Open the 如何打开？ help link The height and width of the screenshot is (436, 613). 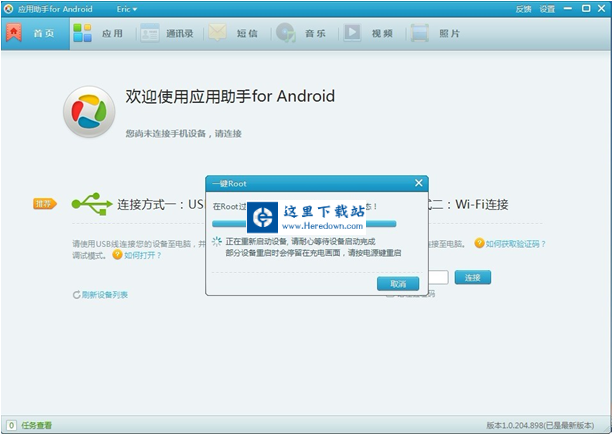pos(143,255)
